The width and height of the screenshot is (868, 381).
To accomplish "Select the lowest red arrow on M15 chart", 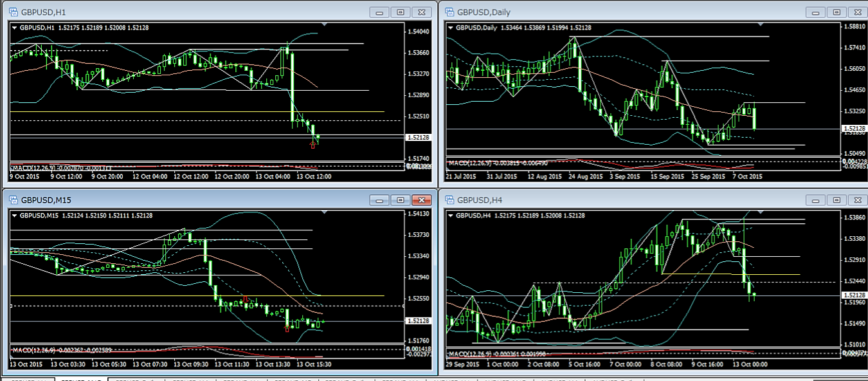I will (x=287, y=329).
